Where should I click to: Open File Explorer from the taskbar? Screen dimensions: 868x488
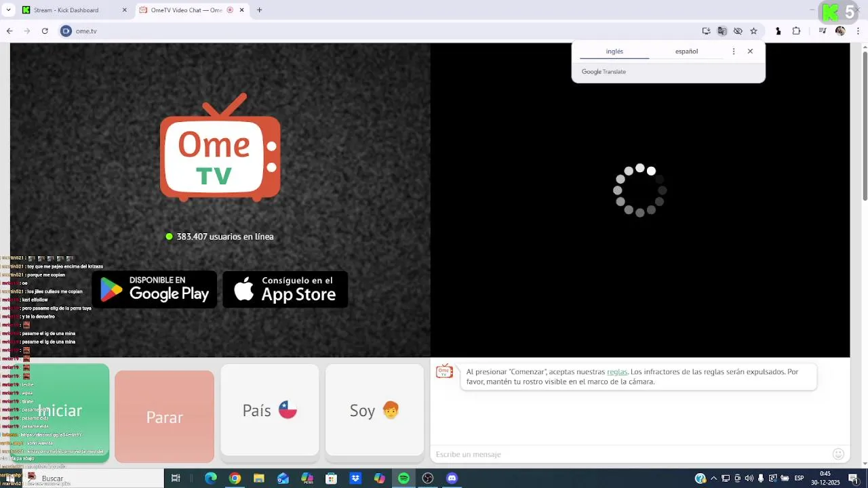[258, 479]
